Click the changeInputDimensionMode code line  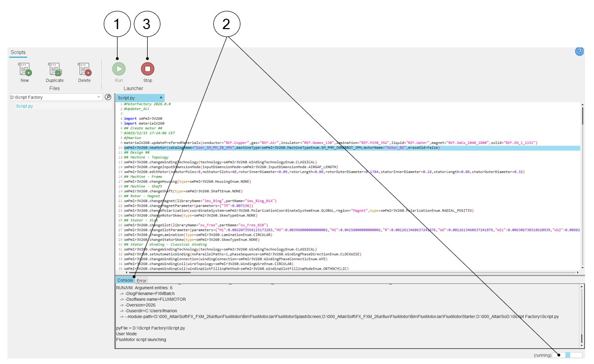(231, 167)
